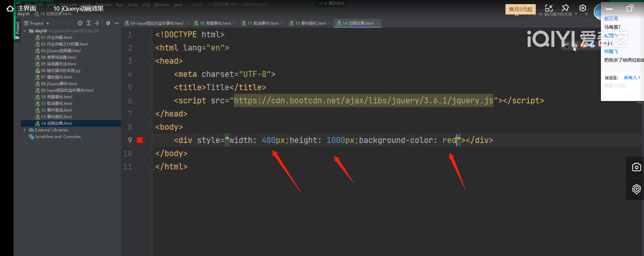Click the home icon beside 主界面

tap(10, 8)
